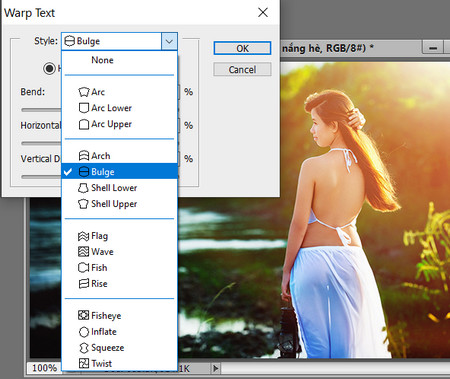Select the Rise warp style icon
Viewport: 450px width, 379px height.
click(83, 284)
